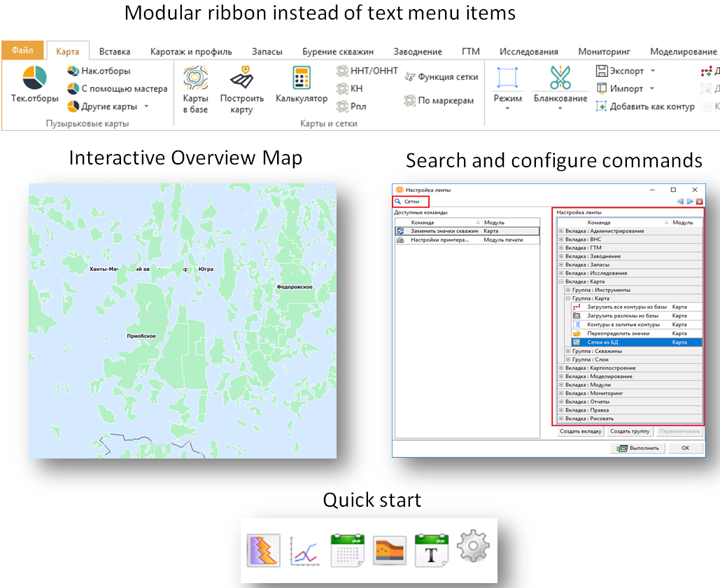Image resolution: width=720 pixels, height=588 pixels.
Task: Expand the Экспорт dropdown arrow
Action: (x=653, y=71)
